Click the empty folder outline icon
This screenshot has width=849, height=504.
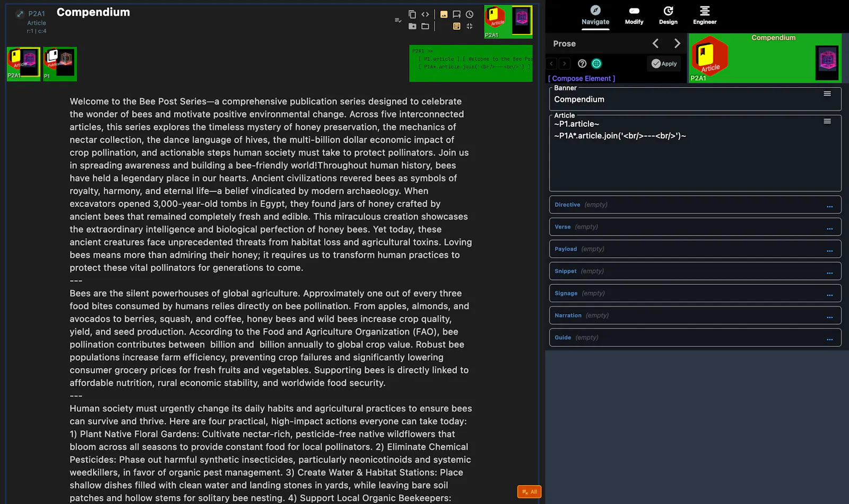click(x=425, y=26)
